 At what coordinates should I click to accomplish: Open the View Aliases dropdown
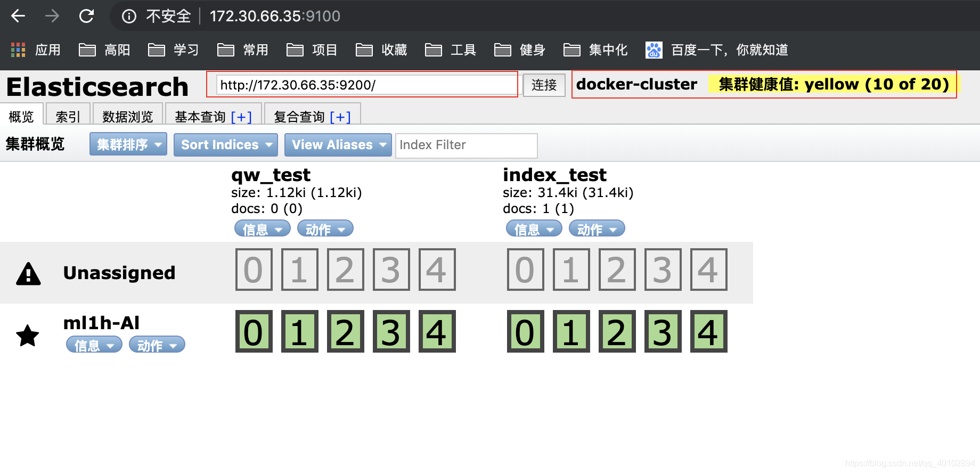click(338, 144)
